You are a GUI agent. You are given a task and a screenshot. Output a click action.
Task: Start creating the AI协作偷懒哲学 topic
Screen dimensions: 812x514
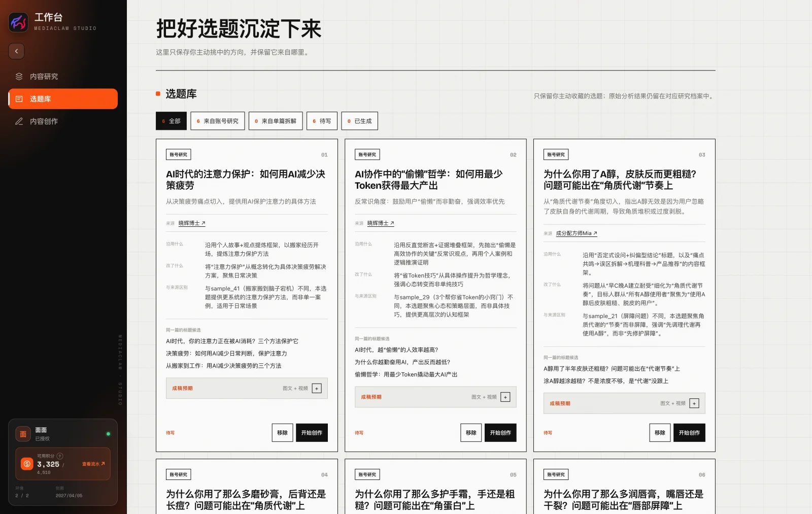coord(500,433)
